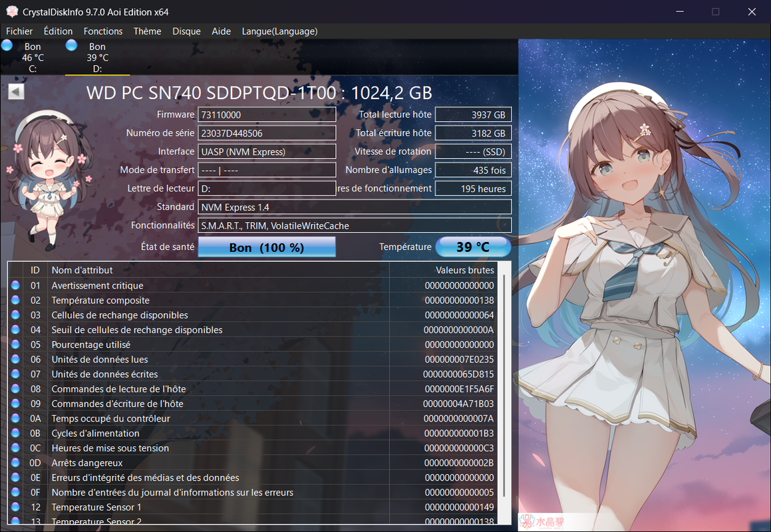Click the blue status orb for drive C:
The width and height of the screenshot is (771, 532).
(x=7, y=45)
